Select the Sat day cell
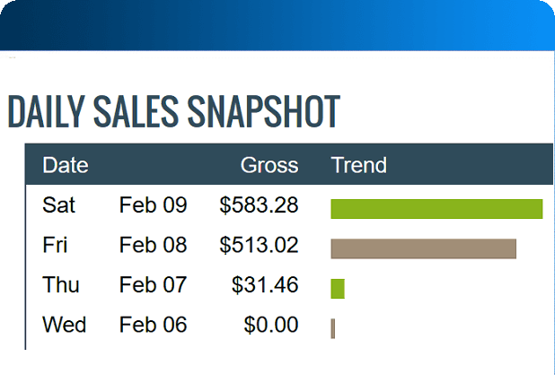Viewport: 555px width, 392px height. 58,205
